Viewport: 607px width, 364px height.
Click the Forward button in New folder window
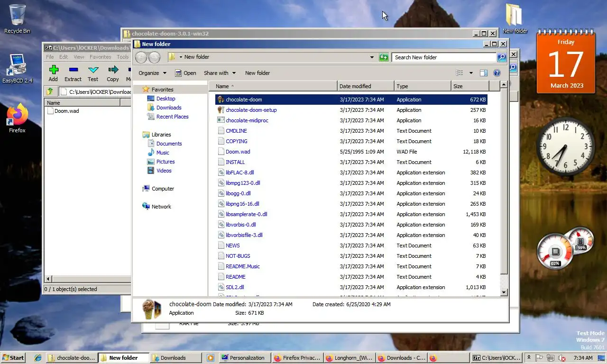[x=154, y=57]
